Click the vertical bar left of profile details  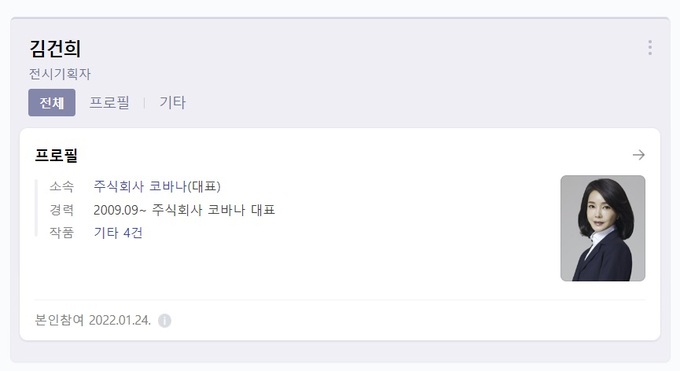tap(36, 208)
